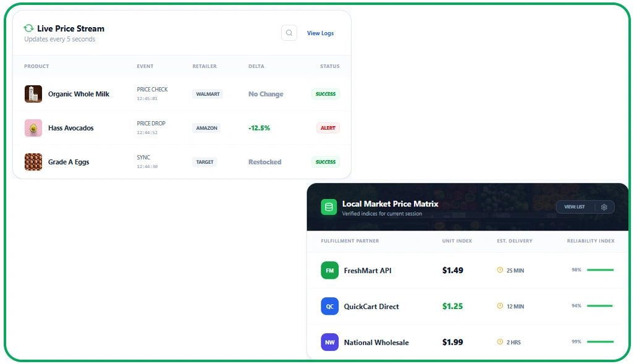Click the Grade A Eggs product thumbnail

coord(33,162)
